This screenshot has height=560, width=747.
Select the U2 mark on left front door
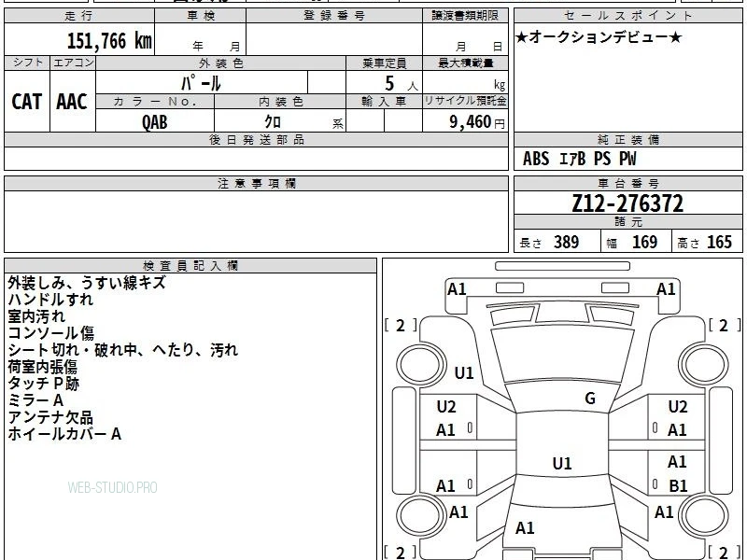point(446,407)
